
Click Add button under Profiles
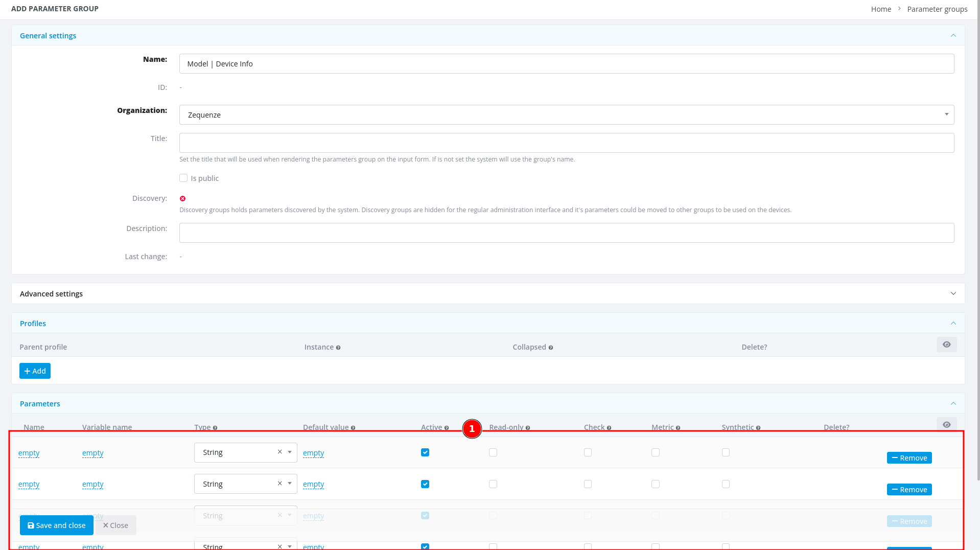[x=35, y=371]
